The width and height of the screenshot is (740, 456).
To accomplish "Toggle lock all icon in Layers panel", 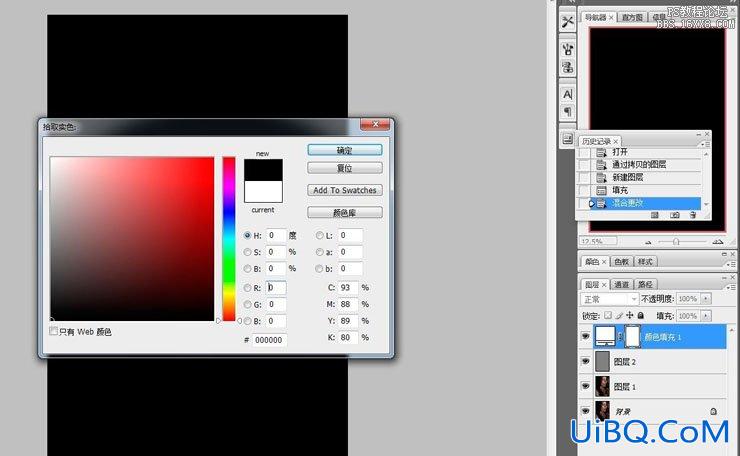I will 640,315.
